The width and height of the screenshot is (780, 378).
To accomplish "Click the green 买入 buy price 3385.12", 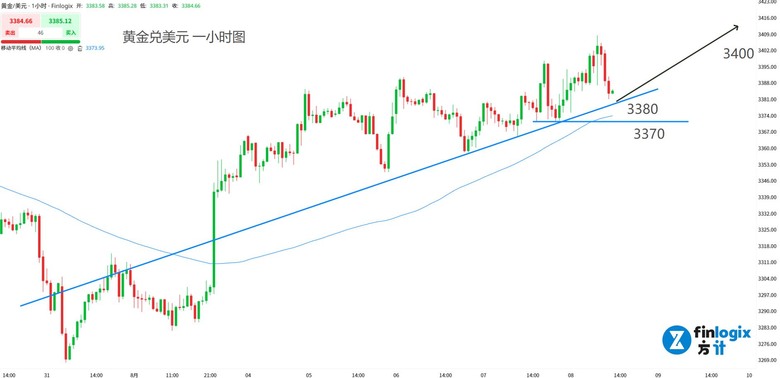I will click(x=60, y=21).
